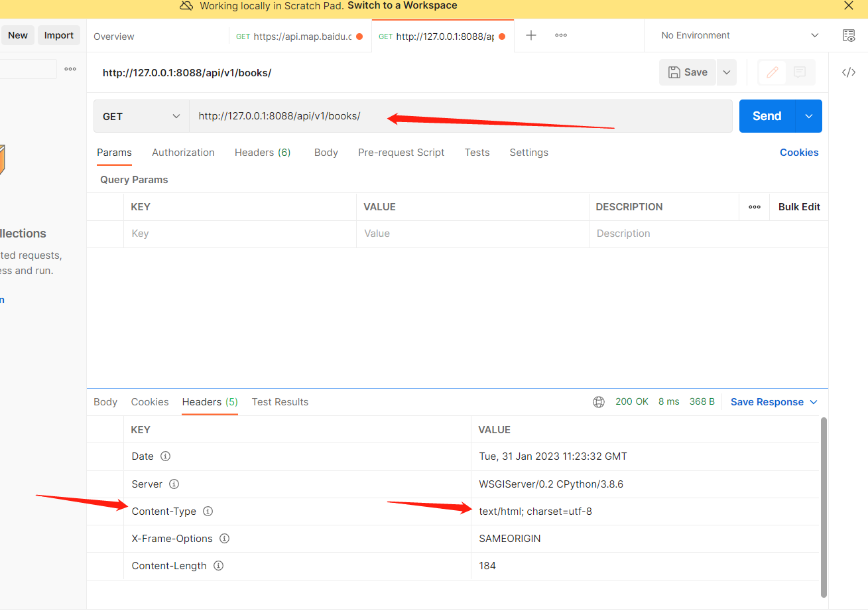Open the request Body tab

tap(326, 153)
